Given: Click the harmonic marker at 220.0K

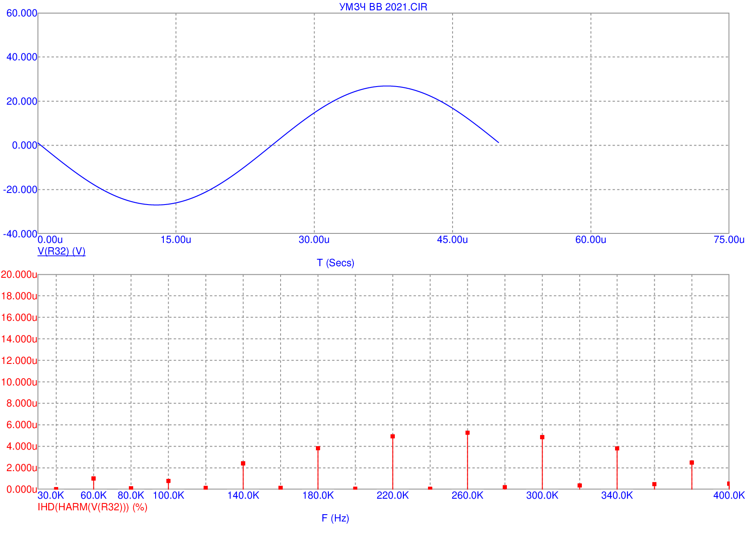Looking at the screenshot, I should point(393,437).
